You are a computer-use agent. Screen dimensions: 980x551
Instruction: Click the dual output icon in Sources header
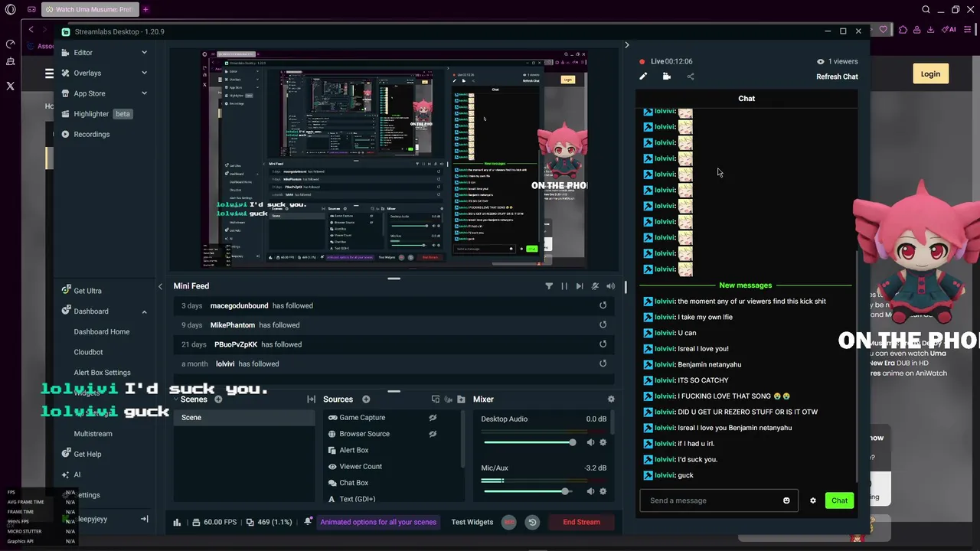point(435,399)
